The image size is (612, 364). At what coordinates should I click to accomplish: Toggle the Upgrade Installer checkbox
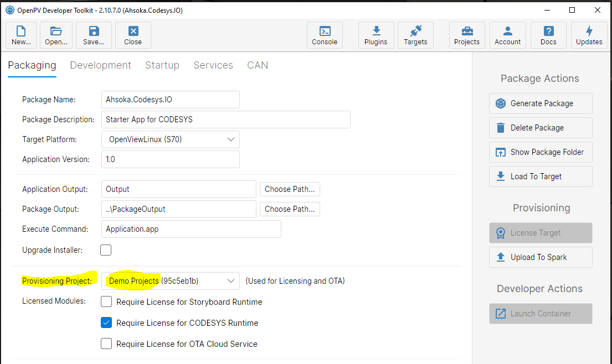106,250
